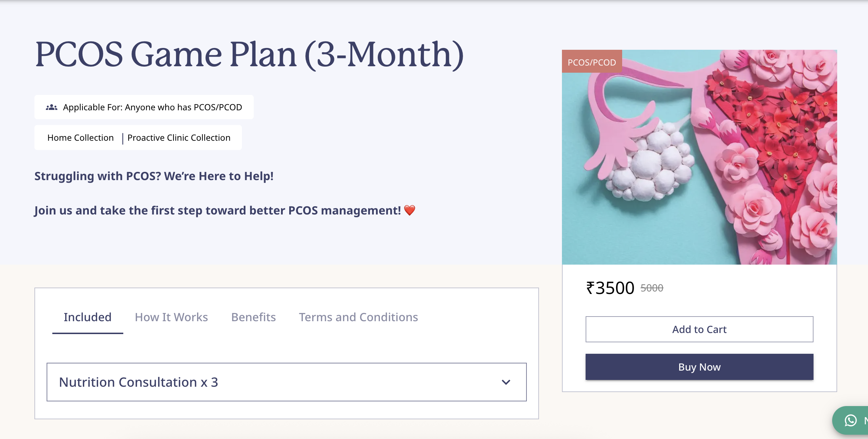Click the Struggling with PCOS headline text
The image size is (868, 439).
pos(154,176)
